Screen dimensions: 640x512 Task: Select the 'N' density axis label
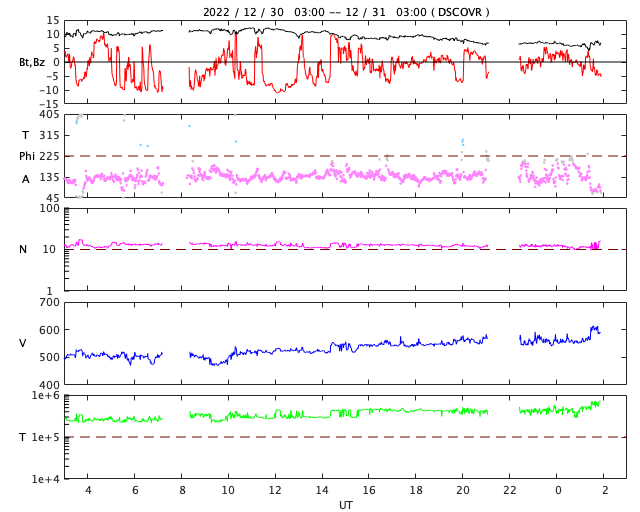(23, 249)
